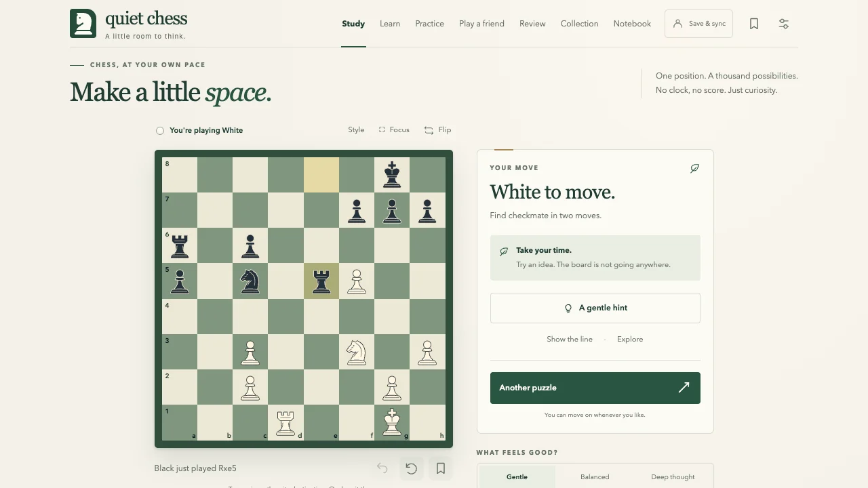Open the Collection tab
868x488 pixels.
580,24
